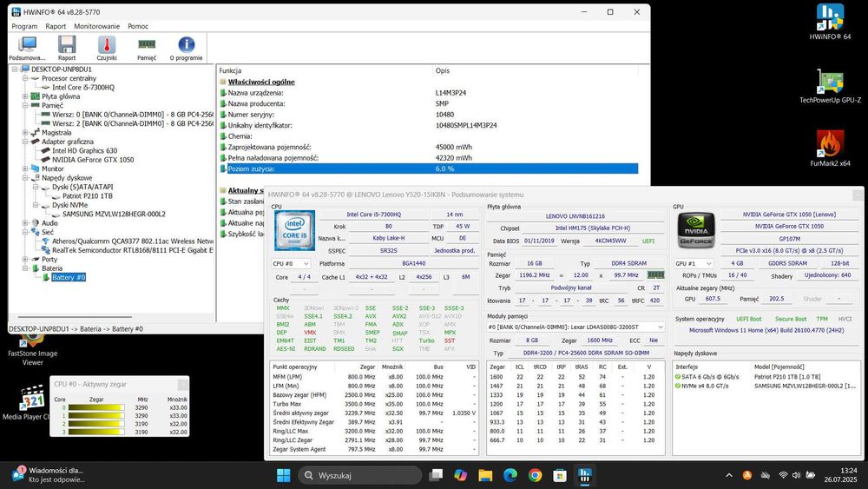Screen dimensions: 868x489
Task: Expand the Audio tree node
Action: point(25,222)
